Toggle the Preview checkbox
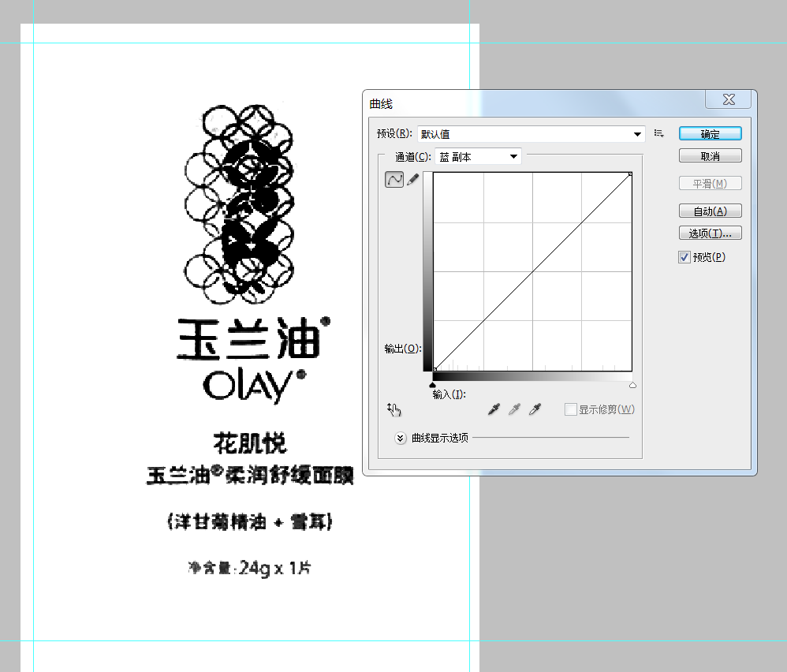 coord(684,257)
